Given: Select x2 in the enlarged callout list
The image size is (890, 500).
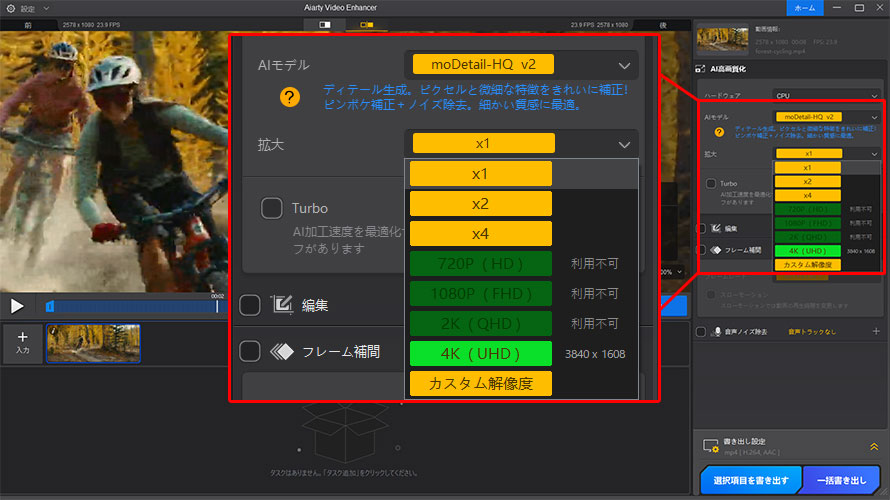Looking at the screenshot, I should pos(480,204).
